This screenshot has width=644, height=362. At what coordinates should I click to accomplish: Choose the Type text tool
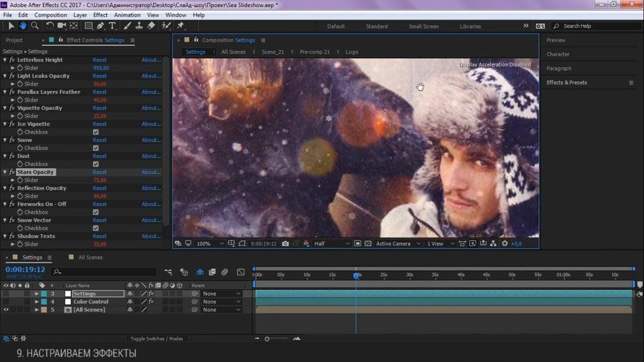click(x=112, y=26)
